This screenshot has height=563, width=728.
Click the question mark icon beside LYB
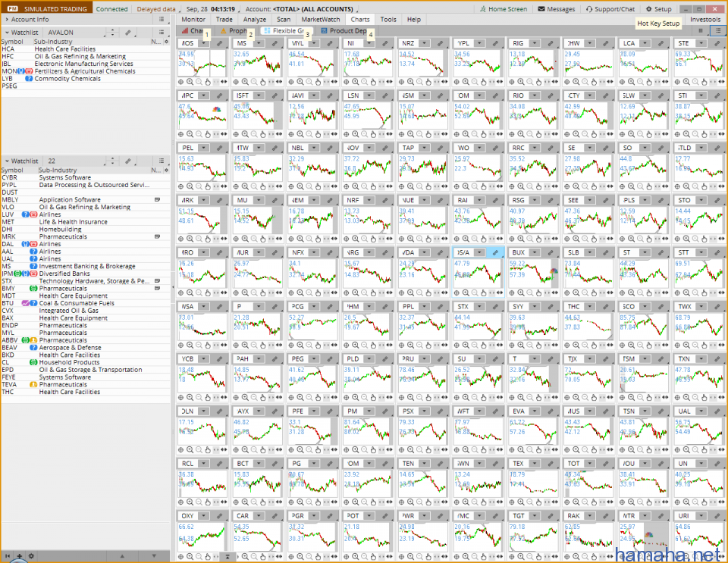[x=29, y=78]
